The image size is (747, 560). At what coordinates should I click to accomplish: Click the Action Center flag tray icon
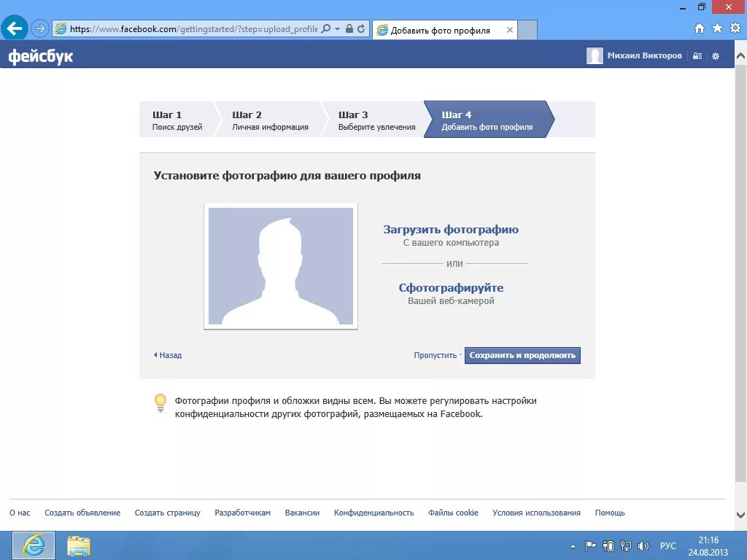(x=590, y=546)
